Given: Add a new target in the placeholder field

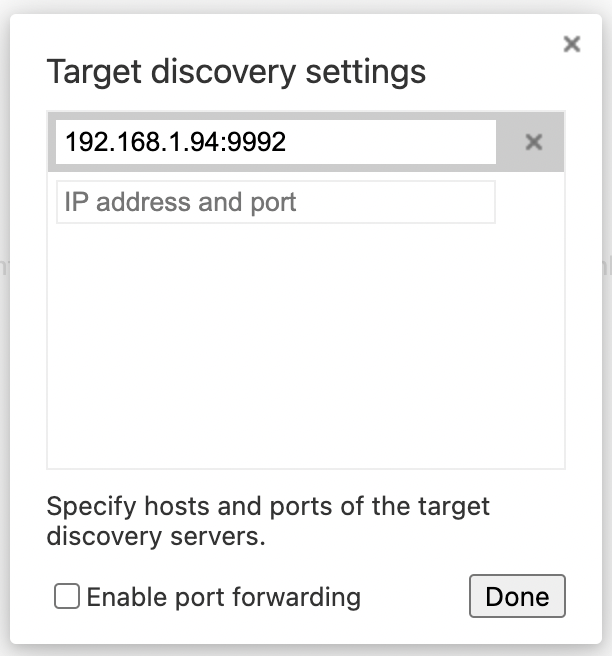Looking at the screenshot, I should [x=275, y=202].
